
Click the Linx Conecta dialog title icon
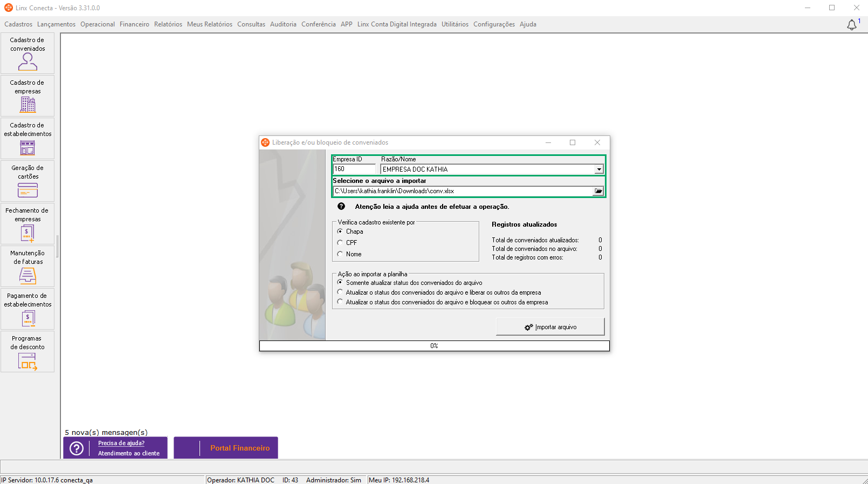[x=265, y=142]
